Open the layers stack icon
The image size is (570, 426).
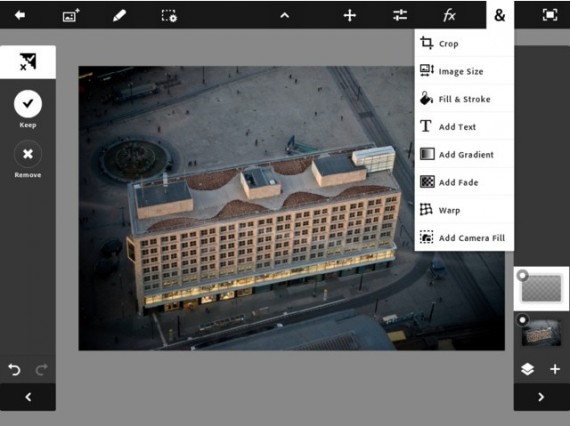(x=527, y=369)
